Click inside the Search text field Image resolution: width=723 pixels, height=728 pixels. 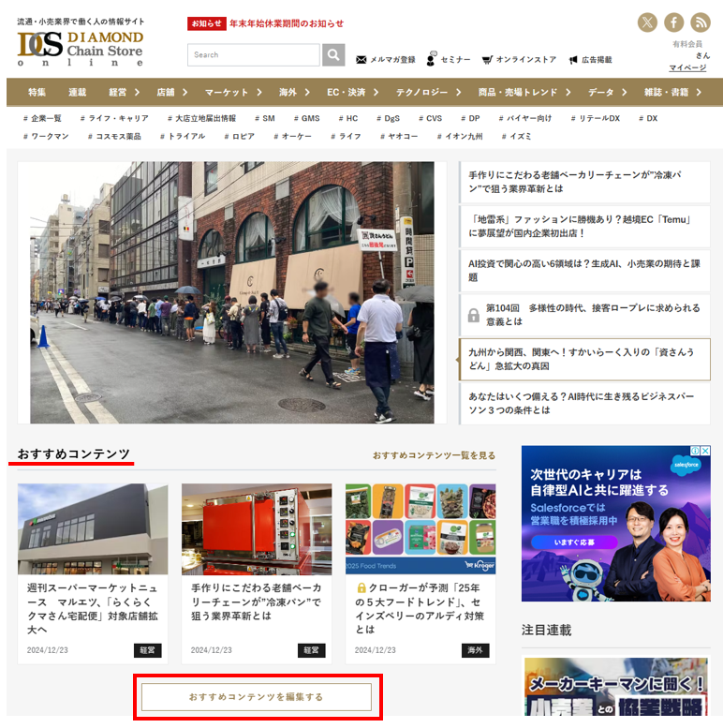(253, 55)
